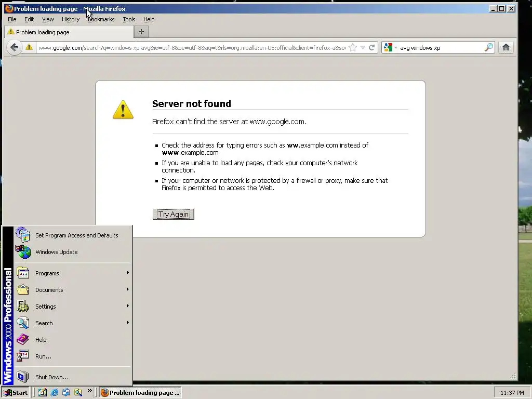532x399 pixels.
Task: Click the warning site identity icon in address bar
Action: tap(29, 47)
